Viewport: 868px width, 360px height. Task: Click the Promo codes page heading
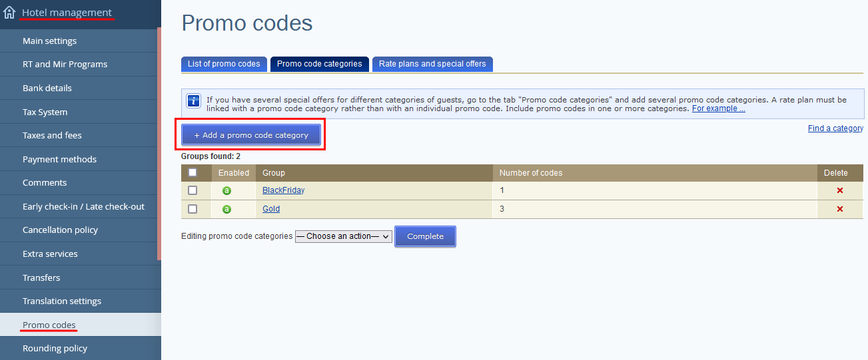[x=247, y=23]
